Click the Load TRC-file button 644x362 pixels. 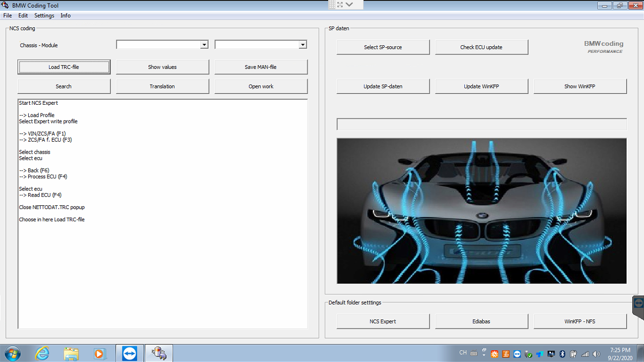click(x=64, y=67)
